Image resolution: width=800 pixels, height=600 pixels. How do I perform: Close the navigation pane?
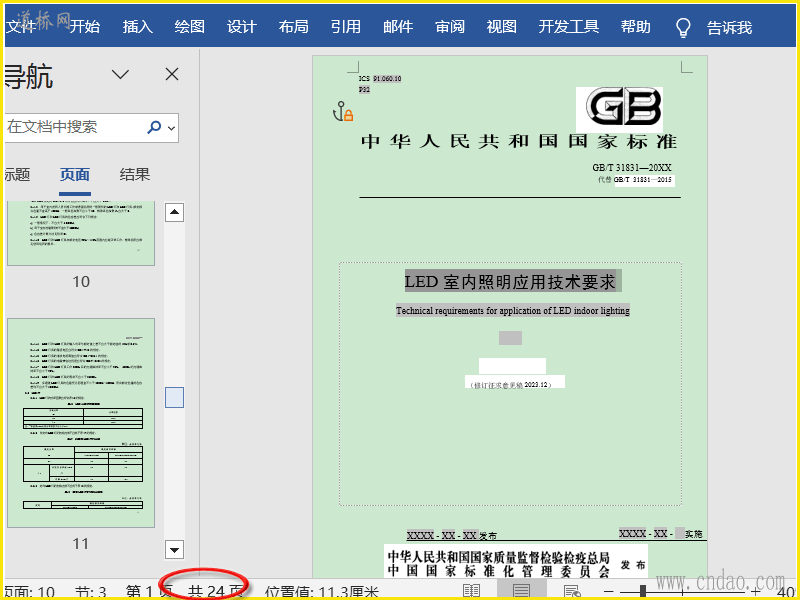172,74
